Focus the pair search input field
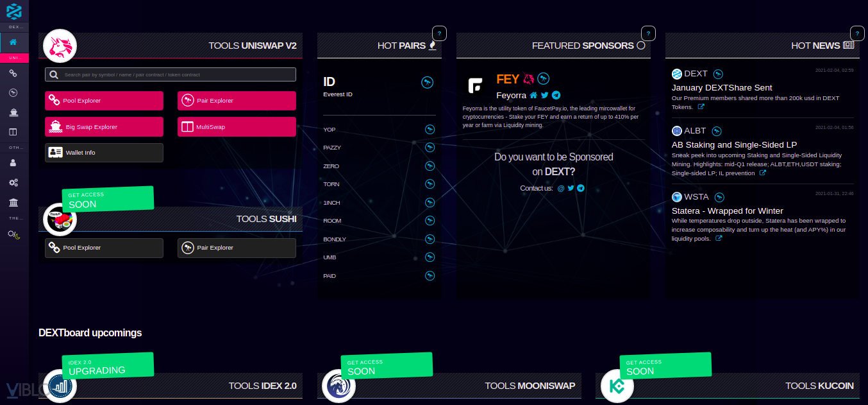The width and height of the screenshot is (868, 405). tap(171, 74)
